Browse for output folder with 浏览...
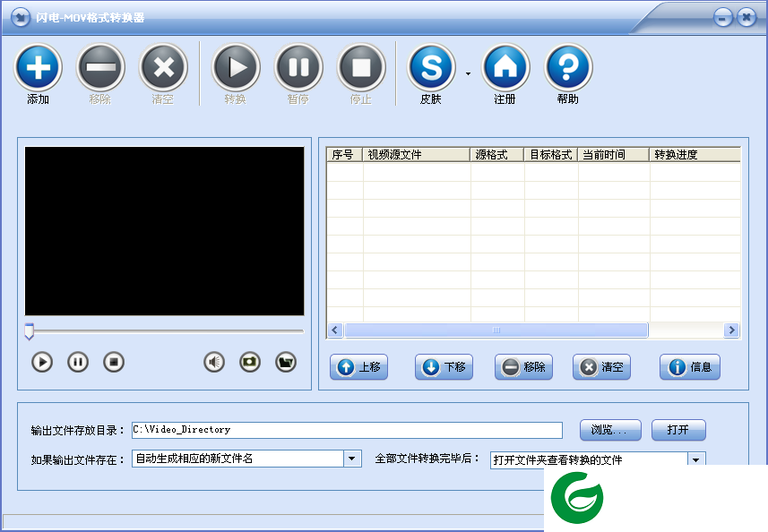 click(x=610, y=430)
